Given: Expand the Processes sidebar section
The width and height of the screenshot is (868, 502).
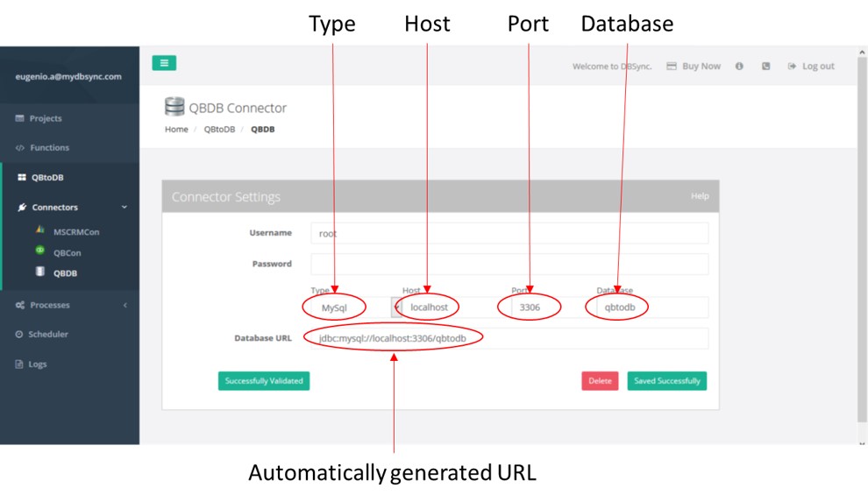Looking at the screenshot, I should pyautogui.click(x=124, y=306).
